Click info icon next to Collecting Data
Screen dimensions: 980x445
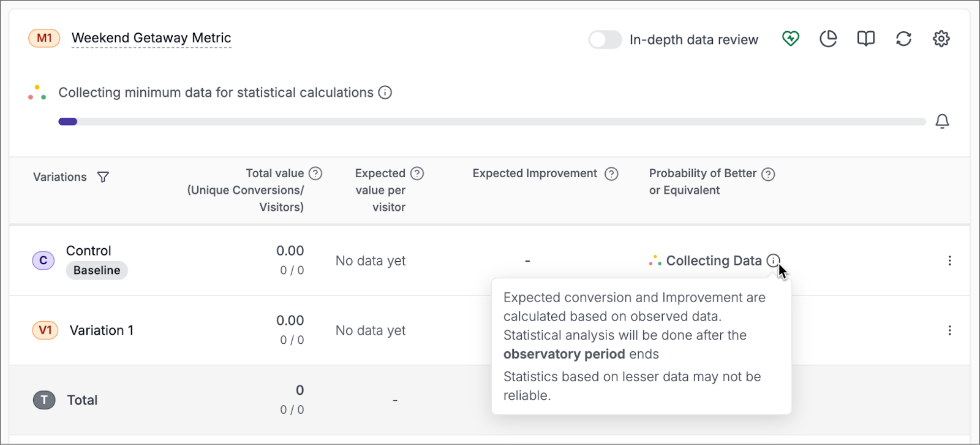coord(774,261)
